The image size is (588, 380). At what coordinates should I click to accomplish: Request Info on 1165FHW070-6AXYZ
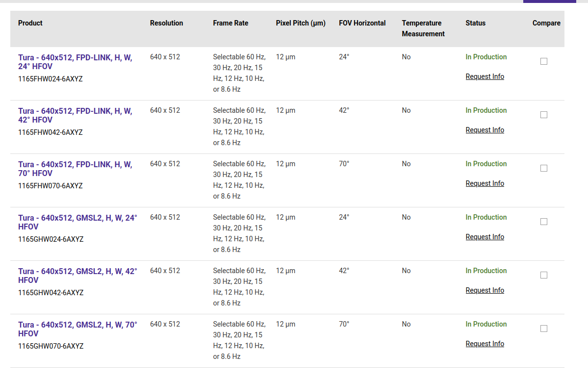485,183
